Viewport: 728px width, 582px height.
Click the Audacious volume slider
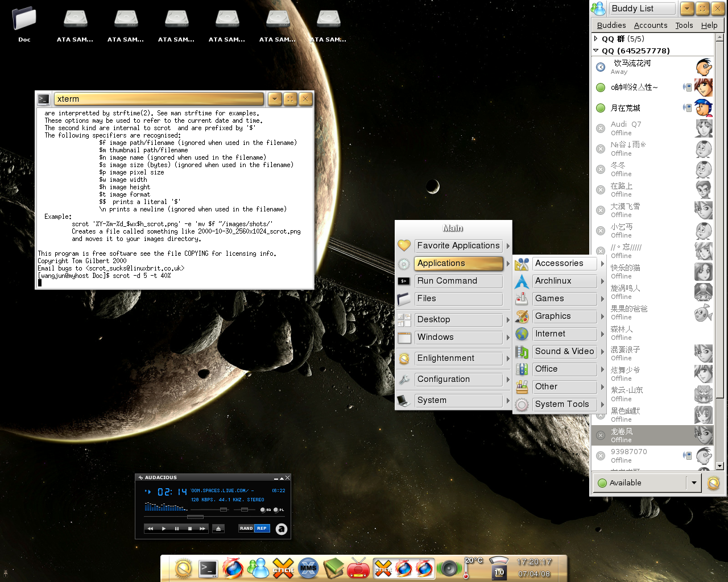224,510
